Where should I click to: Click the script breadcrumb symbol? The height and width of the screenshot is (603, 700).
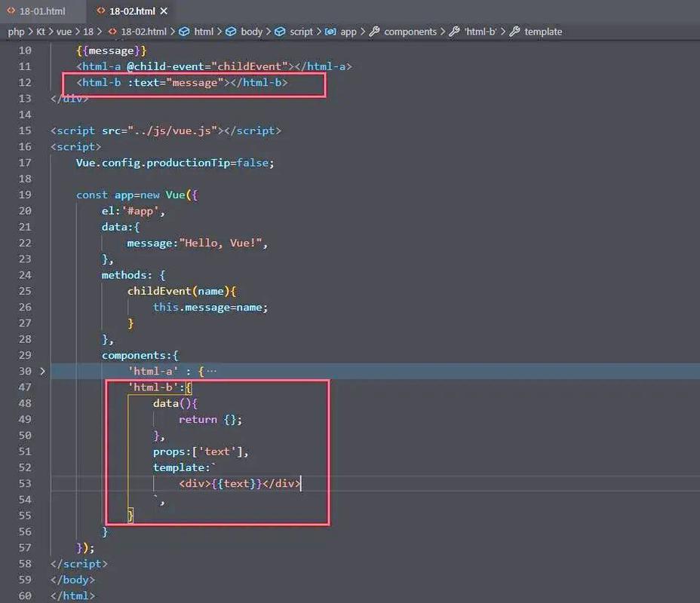click(301, 32)
